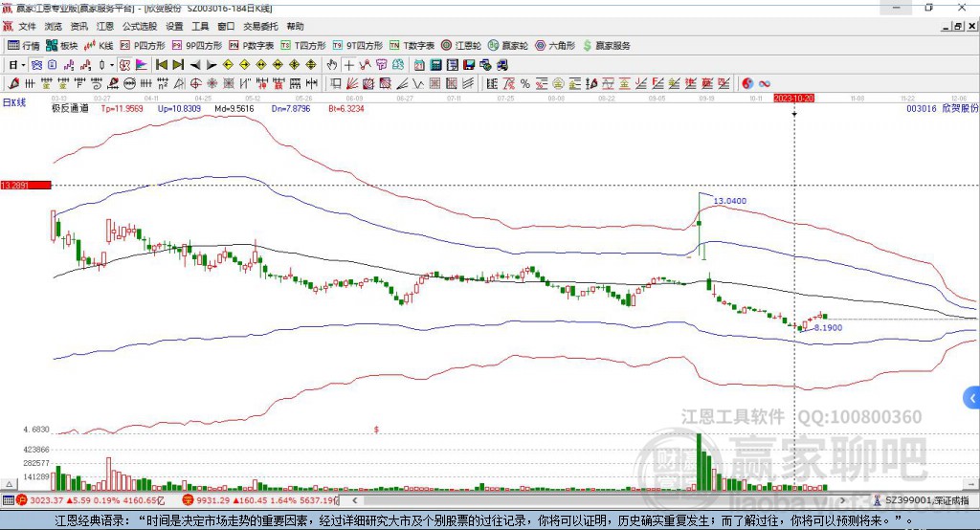Expand the candlestick style dropdown arrow
Screen dimensions: 980x530
[112, 65]
